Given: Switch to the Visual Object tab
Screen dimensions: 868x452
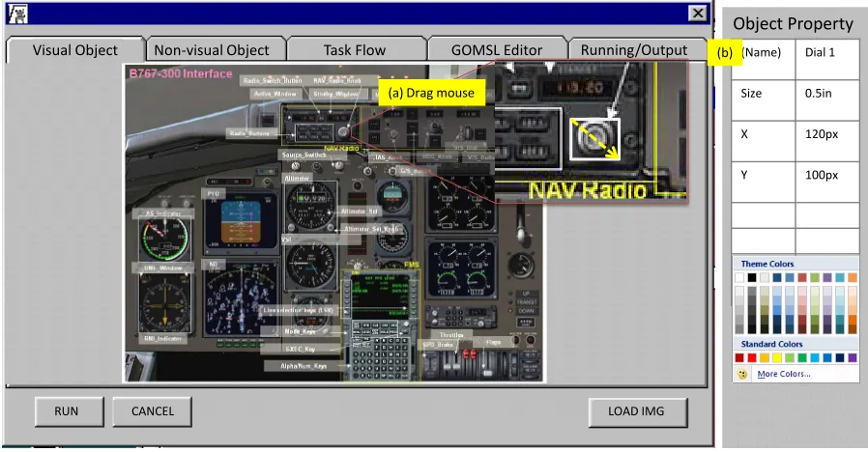Looking at the screenshot, I should 74,50.
